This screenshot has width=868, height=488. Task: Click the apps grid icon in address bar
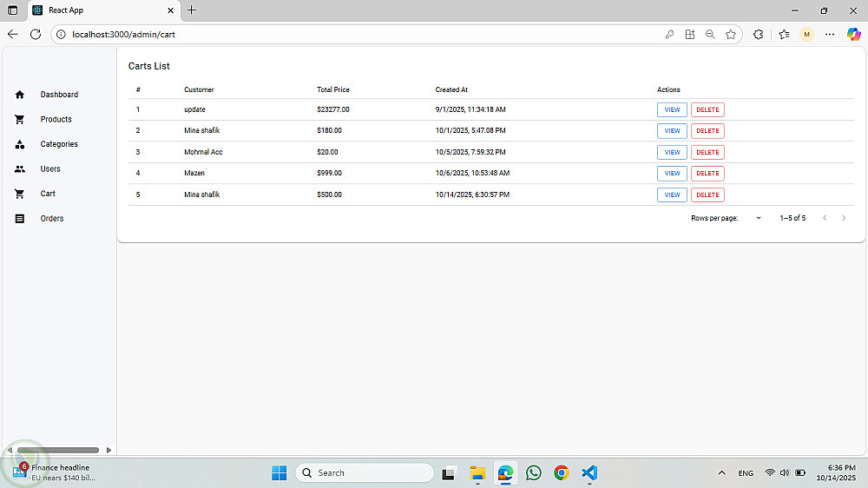click(x=690, y=35)
